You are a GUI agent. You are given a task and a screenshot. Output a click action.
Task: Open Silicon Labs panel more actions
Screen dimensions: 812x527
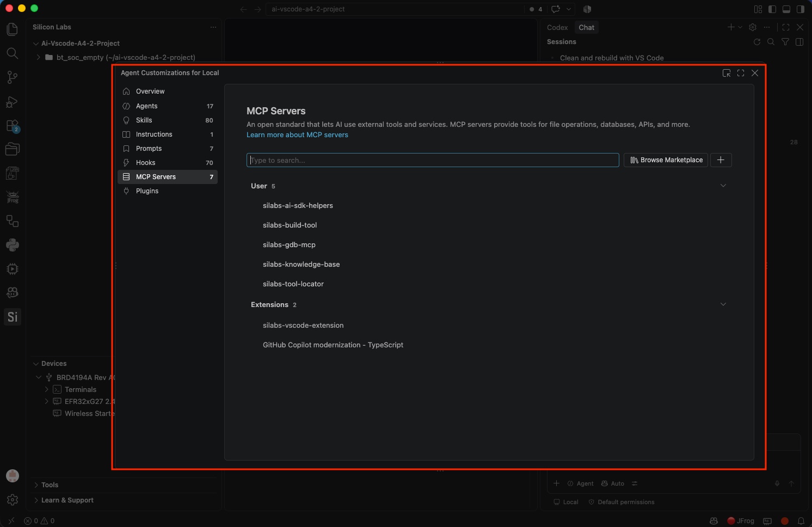pos(213,27)
